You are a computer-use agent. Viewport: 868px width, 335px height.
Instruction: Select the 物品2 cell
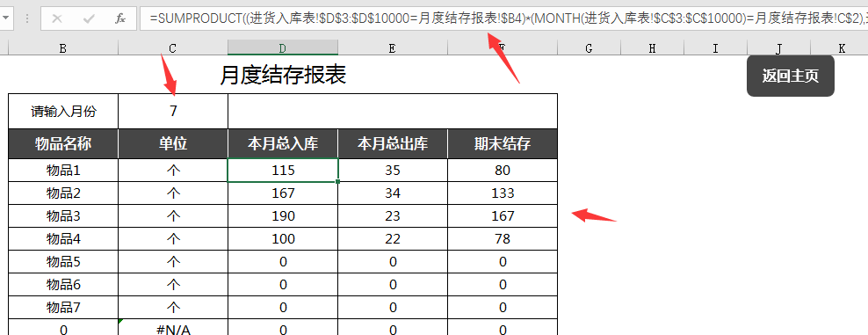coord(63,193)
